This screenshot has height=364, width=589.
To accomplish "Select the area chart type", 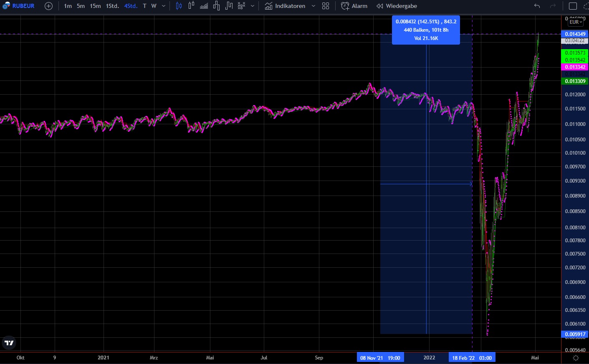I will coord(204,6).
